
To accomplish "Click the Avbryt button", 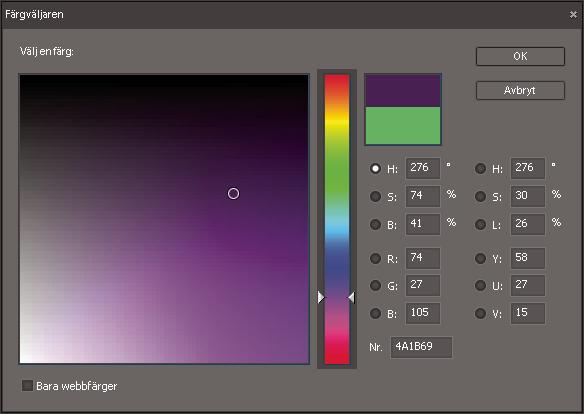I will [520, 90].
